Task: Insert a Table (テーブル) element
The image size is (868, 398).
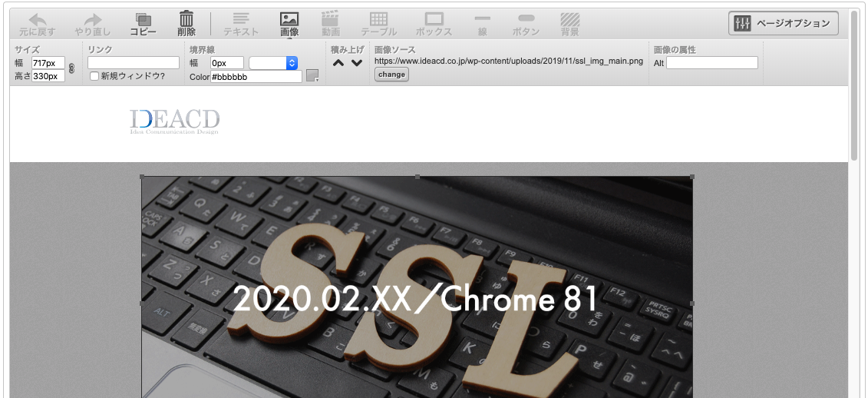Action: [x=378, y=25]
